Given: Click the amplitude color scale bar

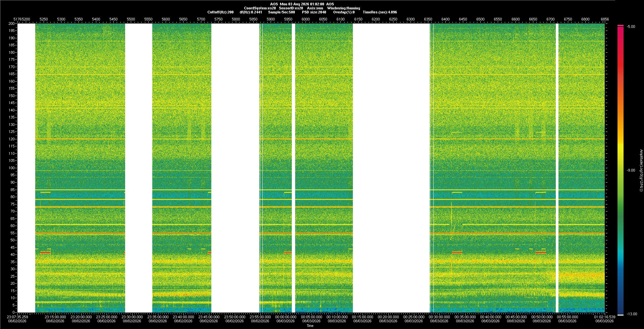Looking at the screenshot, I should (621, 170).
